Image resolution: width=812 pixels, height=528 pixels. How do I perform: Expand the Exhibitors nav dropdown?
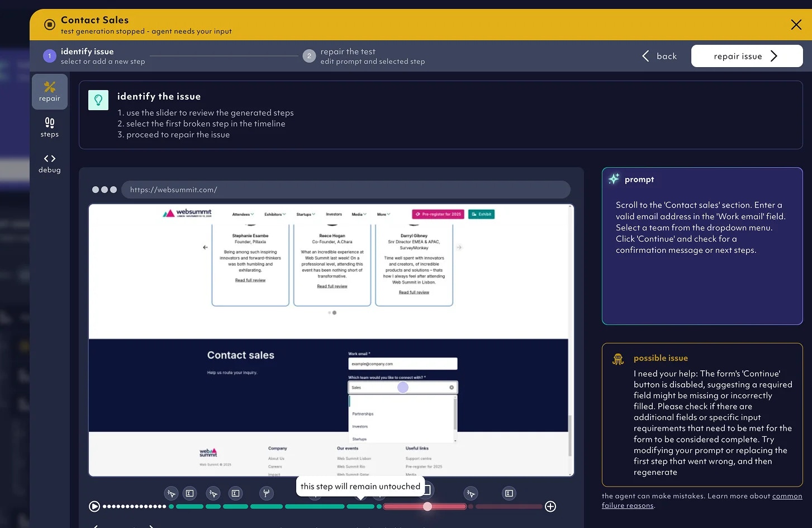[x=275, y=214]
